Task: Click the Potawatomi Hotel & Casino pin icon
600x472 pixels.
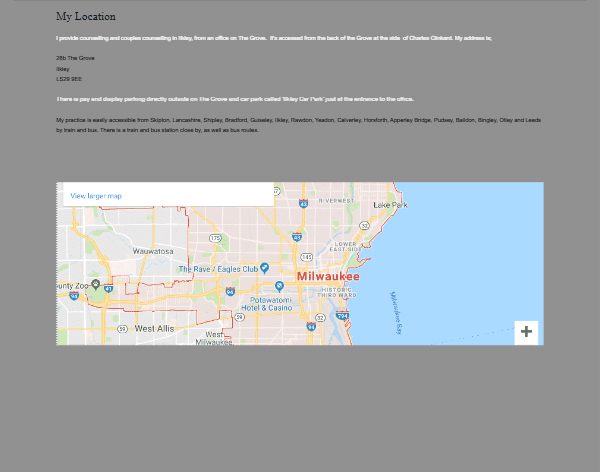Action: 278,285
